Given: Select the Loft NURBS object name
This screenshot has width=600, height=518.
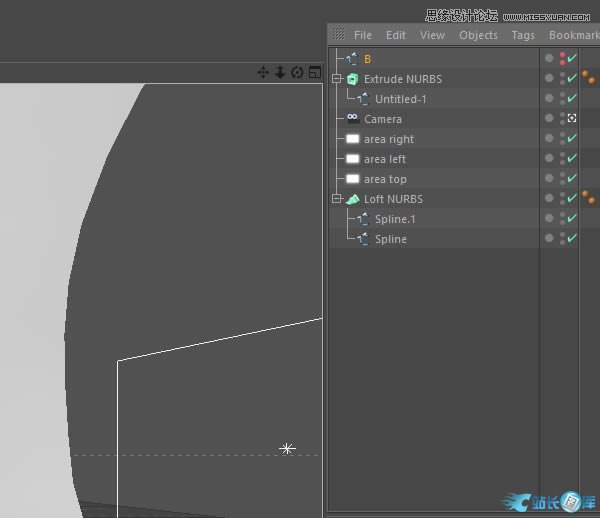Looking at the screenshot, I should pos(393,199).
